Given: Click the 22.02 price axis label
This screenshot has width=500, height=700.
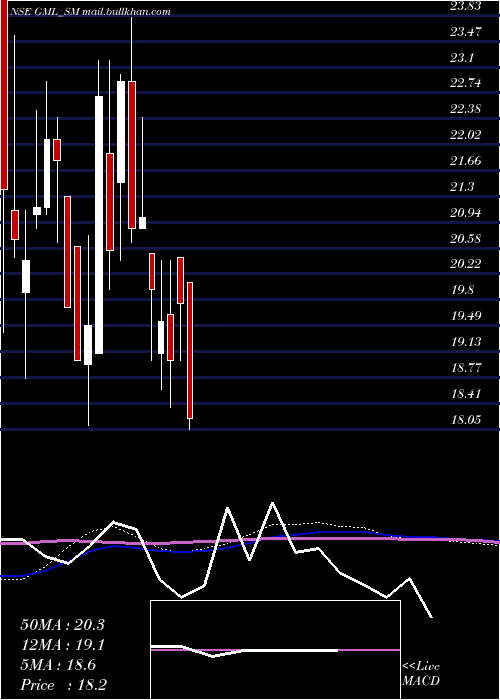Looking at the screenshot, I should click(x=466, y=135).
